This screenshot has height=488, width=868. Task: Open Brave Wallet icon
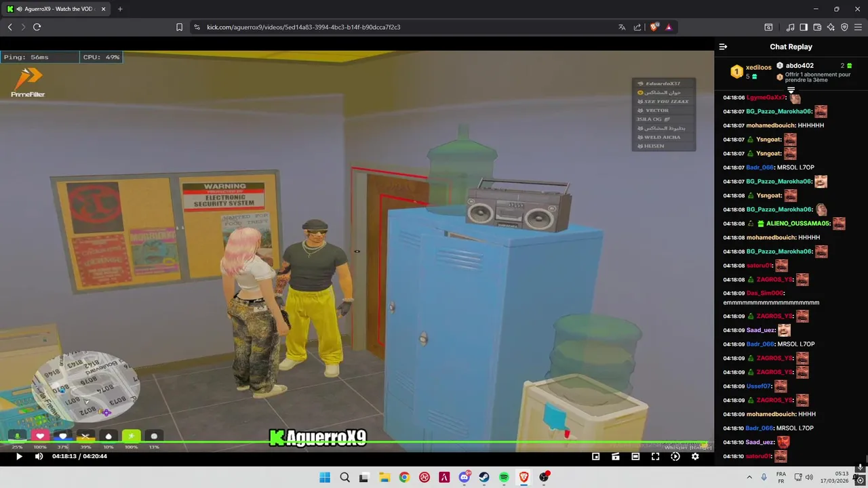(817, 27)
